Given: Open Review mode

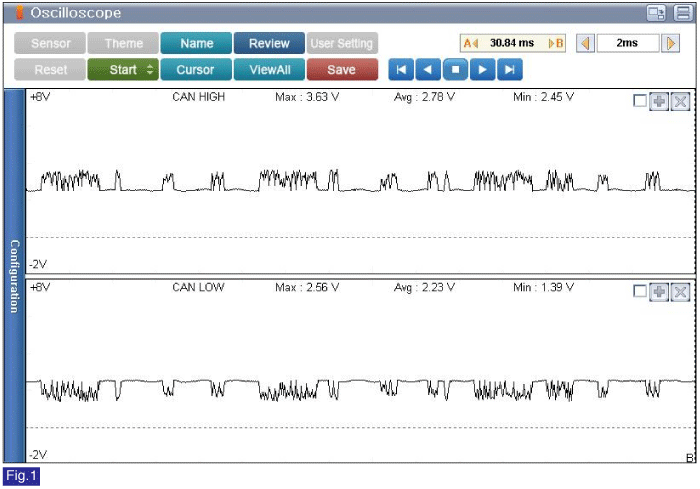Looking at the screenshot, I should (x=269, y=43).
